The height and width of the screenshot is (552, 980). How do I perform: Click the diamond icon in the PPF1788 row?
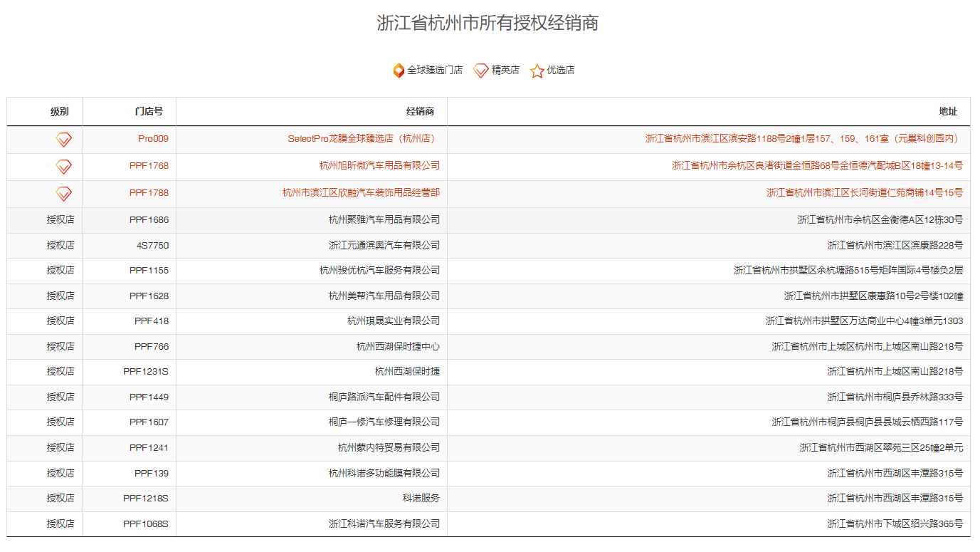tap(64, 193)
